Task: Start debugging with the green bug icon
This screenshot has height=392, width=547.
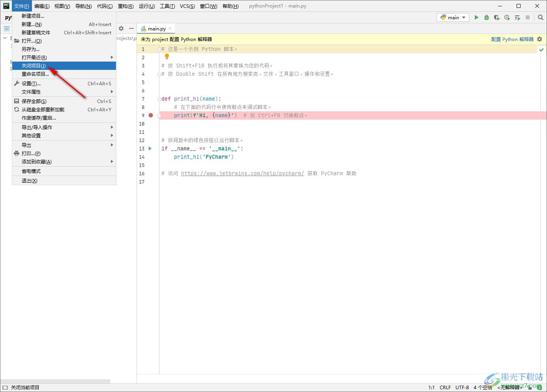Action: click(x=487, y=17)
